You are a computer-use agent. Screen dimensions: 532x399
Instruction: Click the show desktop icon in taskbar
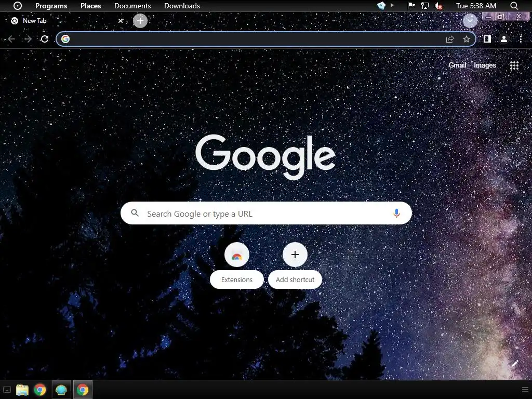coord(7,390)
